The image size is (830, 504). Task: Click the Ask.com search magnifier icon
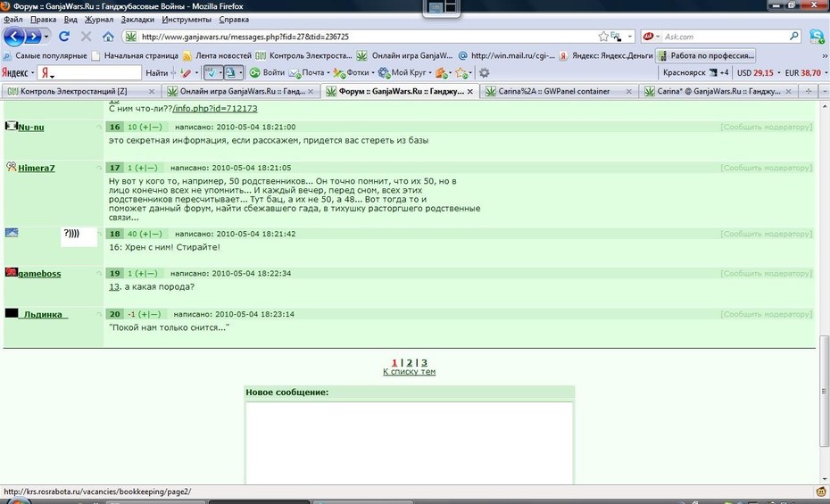pyautogui.click(x=794, y=36)
